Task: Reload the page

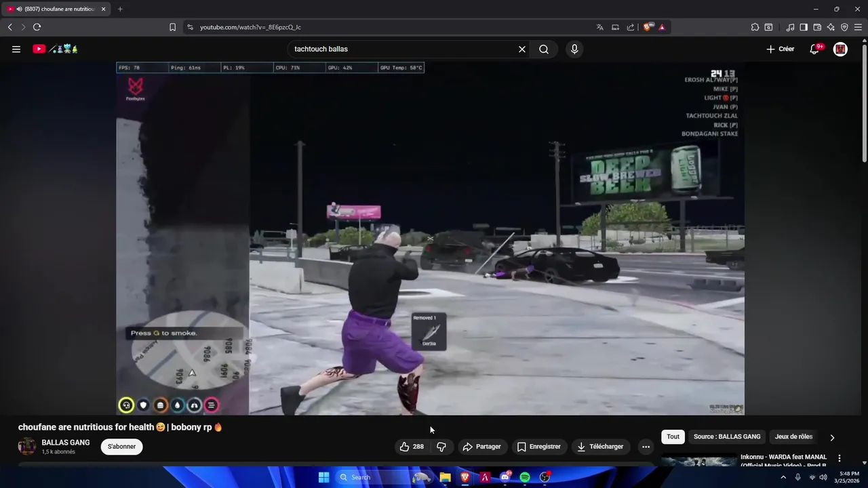Action: [x=37, y=27]
